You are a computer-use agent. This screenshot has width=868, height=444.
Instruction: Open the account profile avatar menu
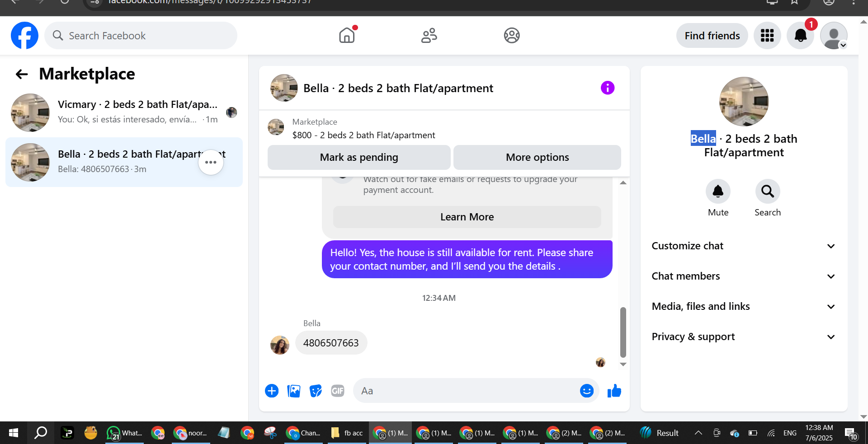(x=834, y=35)
